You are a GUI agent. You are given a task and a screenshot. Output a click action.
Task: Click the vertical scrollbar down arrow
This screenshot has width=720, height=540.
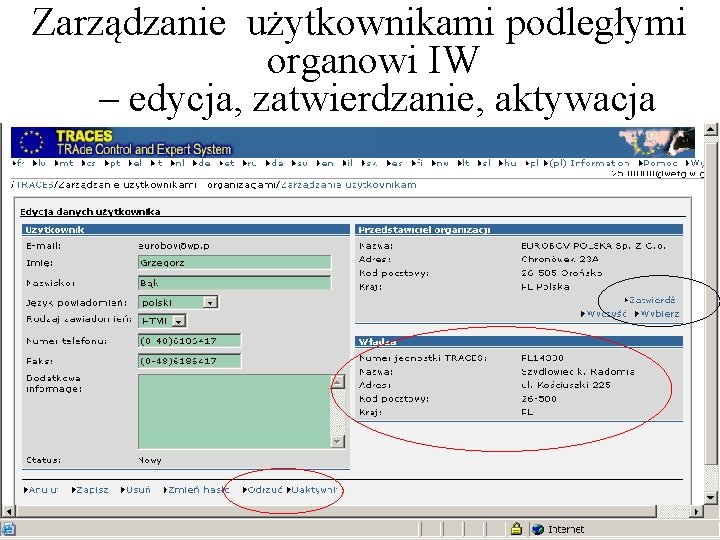click(710, 497)
